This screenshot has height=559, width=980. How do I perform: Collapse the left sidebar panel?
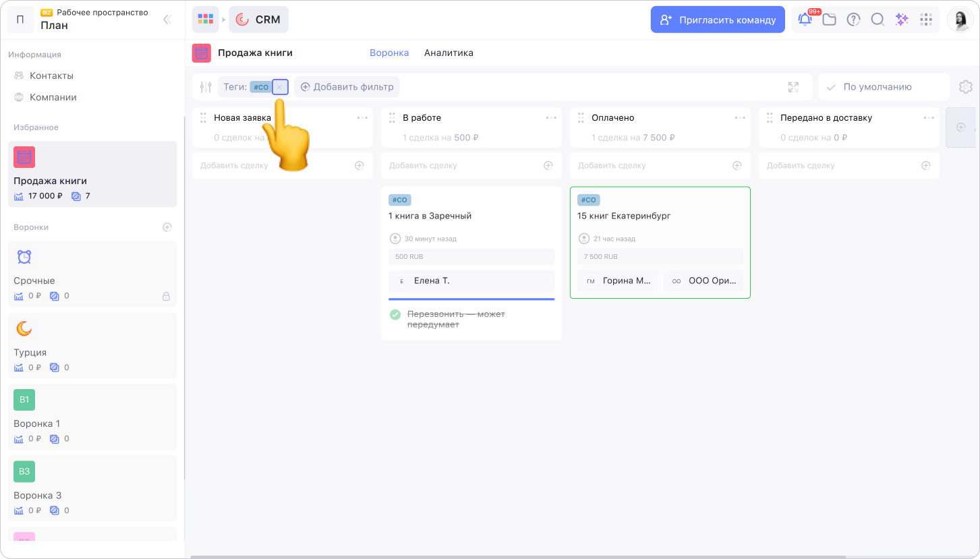point(167,20)
